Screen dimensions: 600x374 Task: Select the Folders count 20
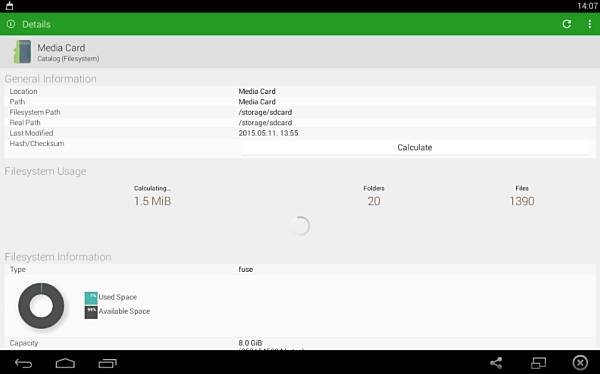(x=374, y=201)
